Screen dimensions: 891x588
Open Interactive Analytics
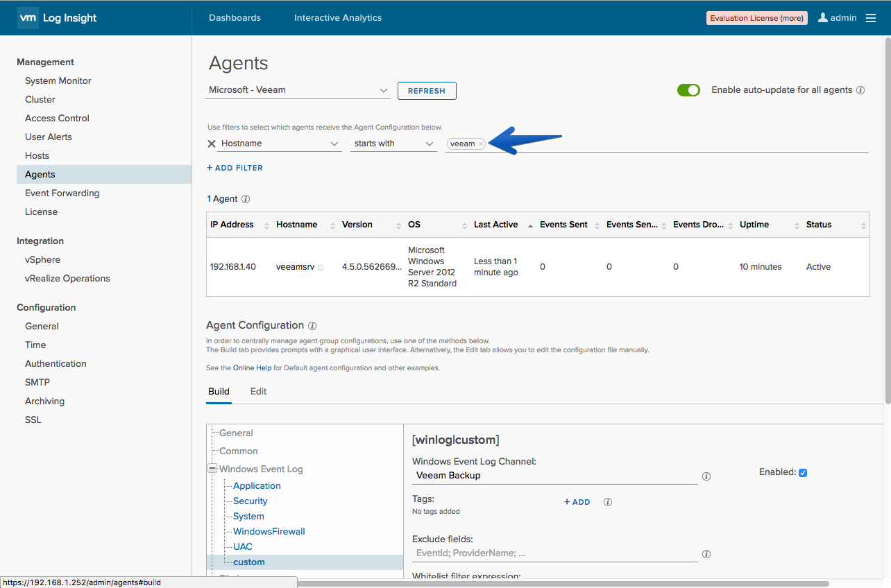click(338, 18)
